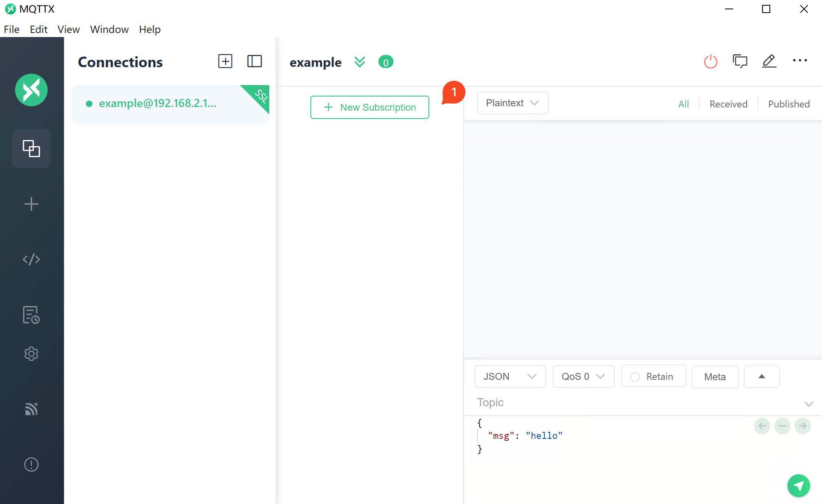The width and height of the screenshot is (822, 504).
Task: Click the add connection square-plus icon
Action: point(225,61)
